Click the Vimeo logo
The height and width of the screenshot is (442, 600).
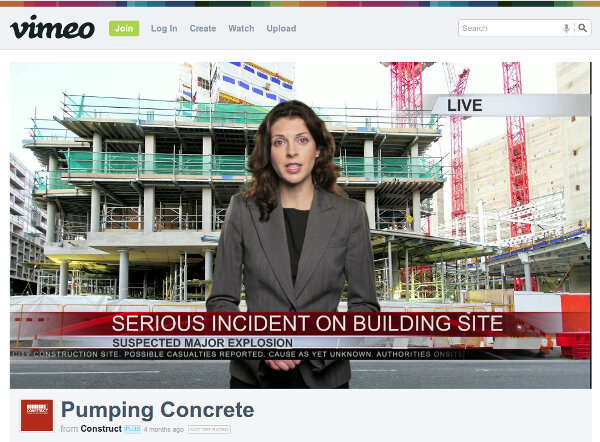coord(52,28)
